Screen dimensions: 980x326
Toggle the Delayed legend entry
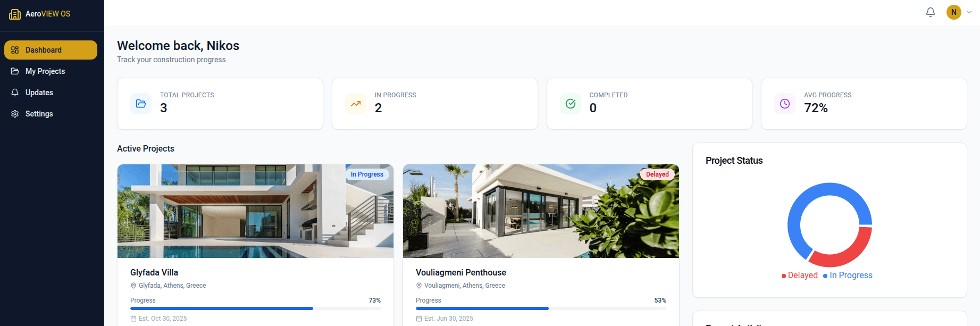[x=800, y=275]
